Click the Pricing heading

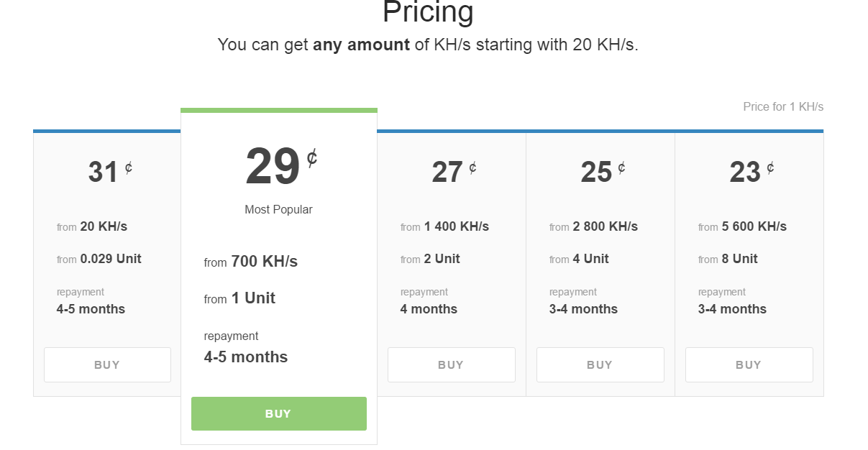(428, 12)
